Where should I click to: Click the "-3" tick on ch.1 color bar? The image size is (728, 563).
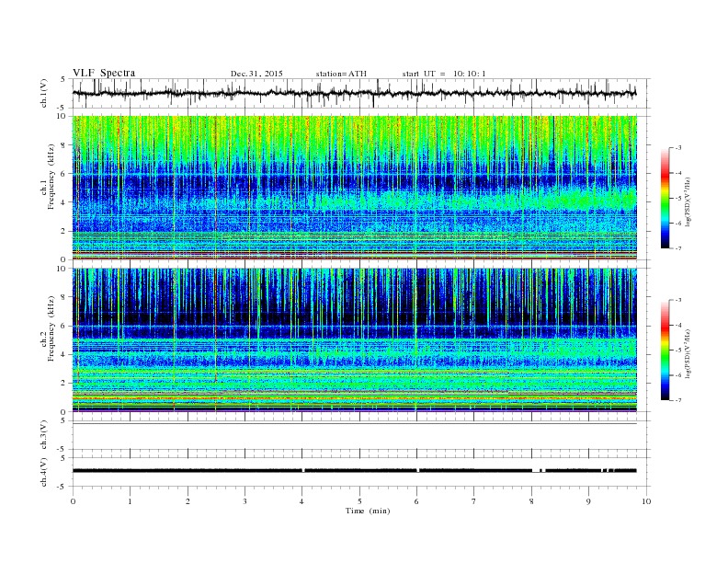(x=677, y=148)
